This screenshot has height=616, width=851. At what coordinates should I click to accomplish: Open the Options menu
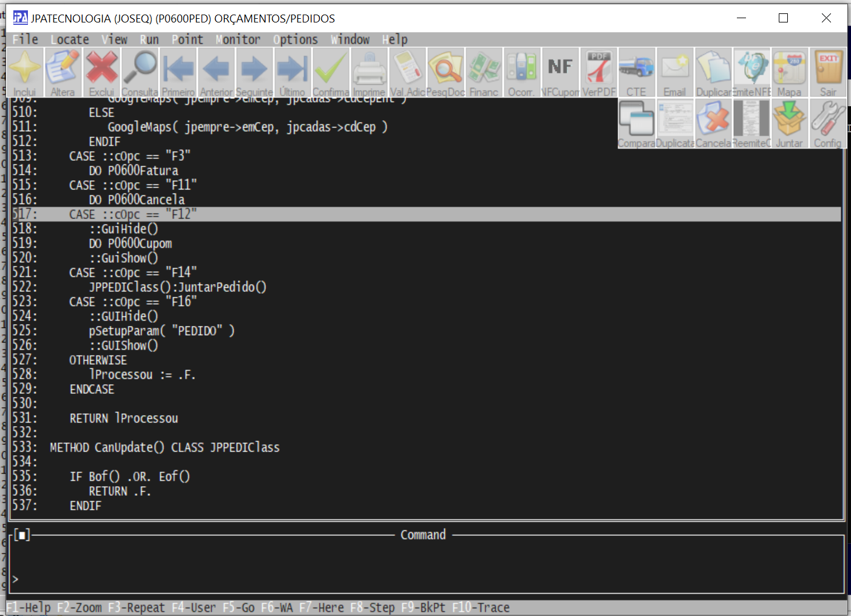point(296,39)
